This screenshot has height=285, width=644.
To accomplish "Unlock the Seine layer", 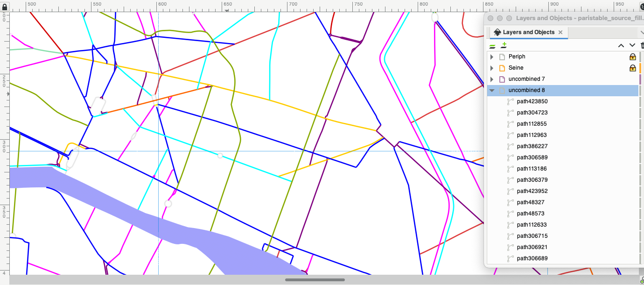I will (x=633, y=68).
